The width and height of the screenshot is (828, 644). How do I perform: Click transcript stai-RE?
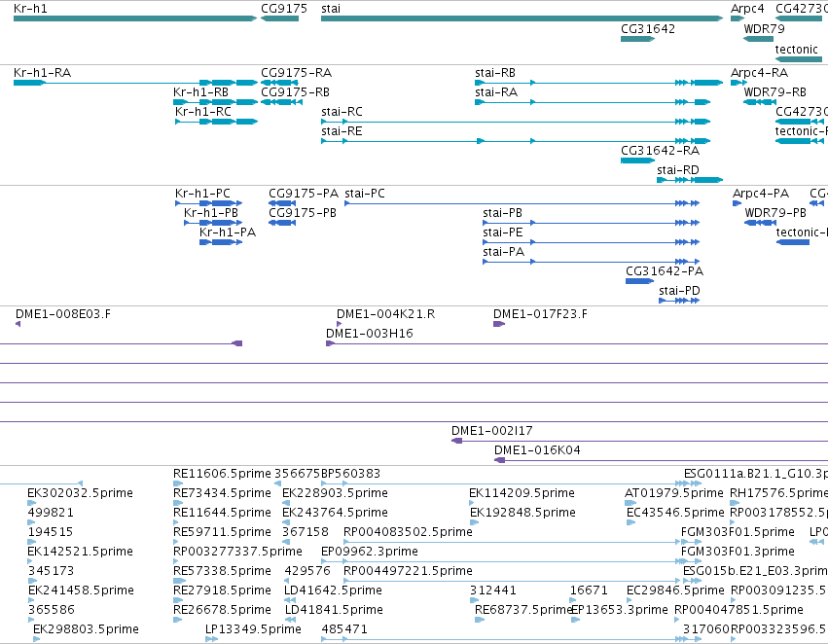[516, 141]
